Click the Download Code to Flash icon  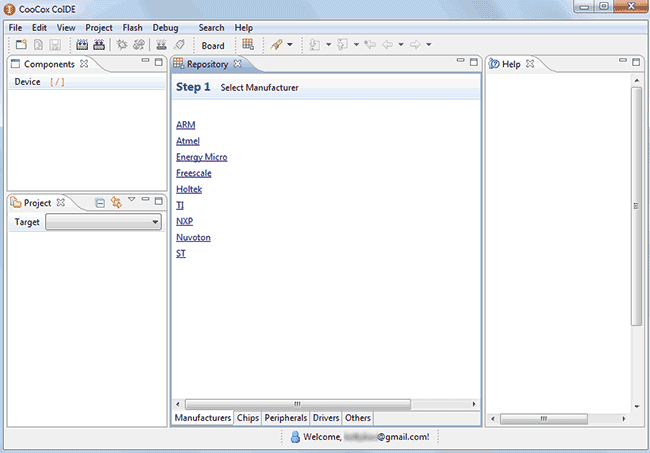pyautogui.click(x=162, y=45)
